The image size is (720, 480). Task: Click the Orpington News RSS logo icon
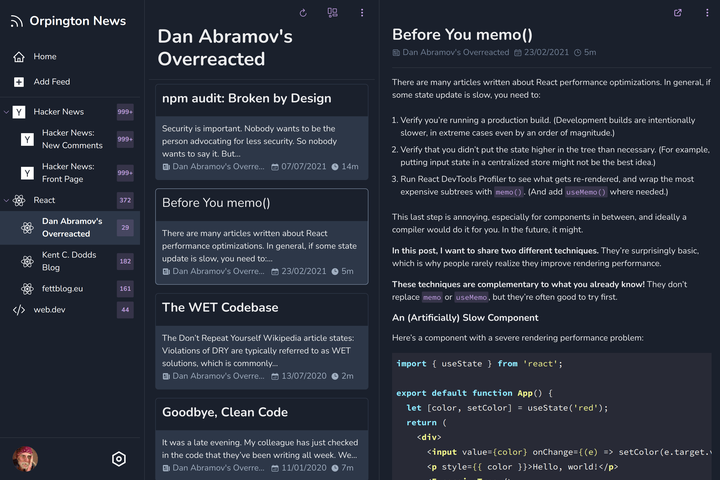tap(17, 21)
